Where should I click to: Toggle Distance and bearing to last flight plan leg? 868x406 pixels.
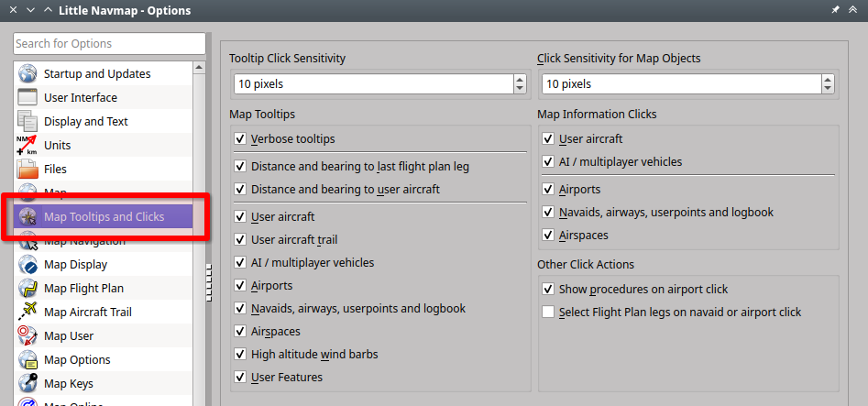(x=240, y=166)
